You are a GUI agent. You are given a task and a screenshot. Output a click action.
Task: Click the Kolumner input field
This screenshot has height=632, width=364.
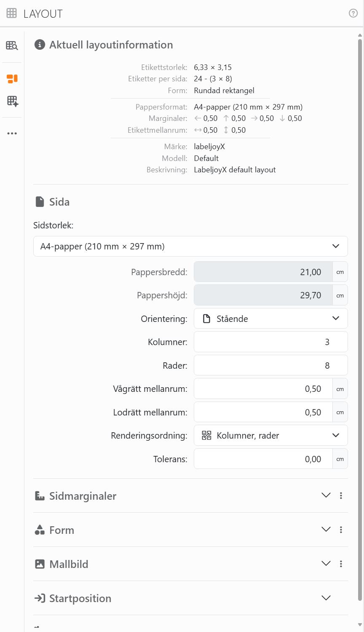(x=271, y=342)
